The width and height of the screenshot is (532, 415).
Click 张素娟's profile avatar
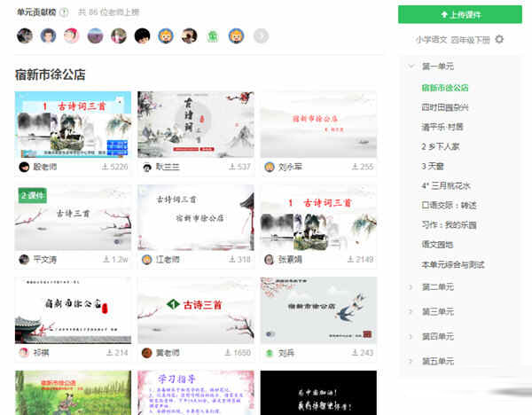coord(270,260)
